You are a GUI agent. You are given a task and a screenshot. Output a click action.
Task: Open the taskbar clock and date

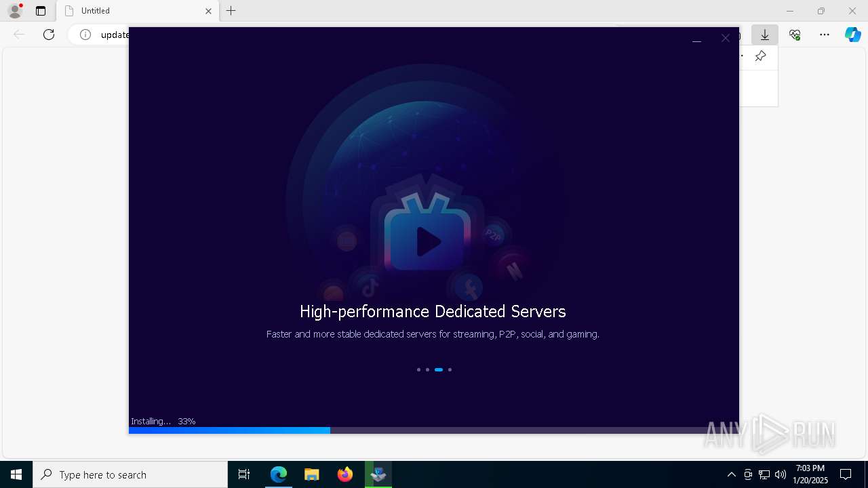(x=810, y=474)
